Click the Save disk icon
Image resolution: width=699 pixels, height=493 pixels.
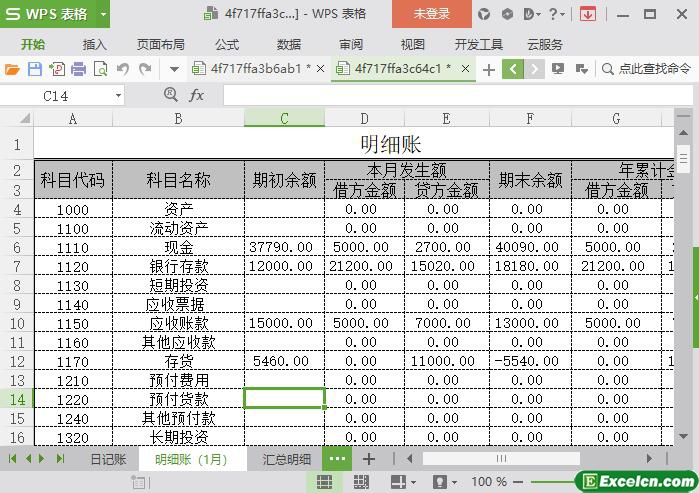pos(34,69)
